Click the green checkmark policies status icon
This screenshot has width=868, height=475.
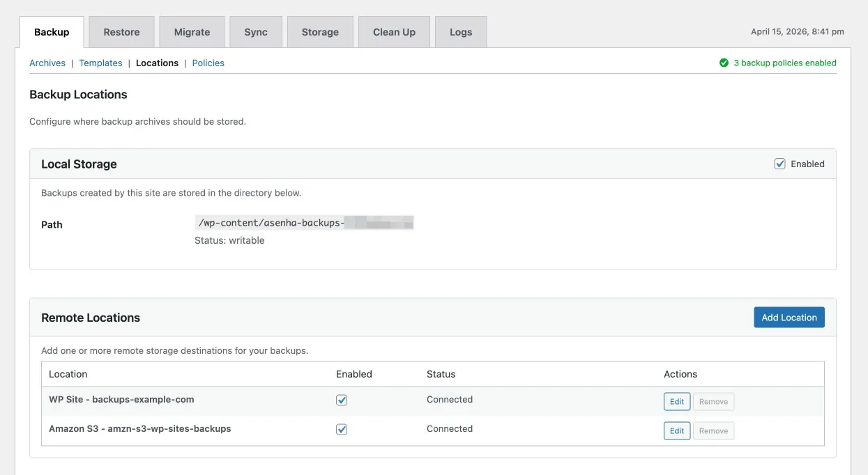724,63
